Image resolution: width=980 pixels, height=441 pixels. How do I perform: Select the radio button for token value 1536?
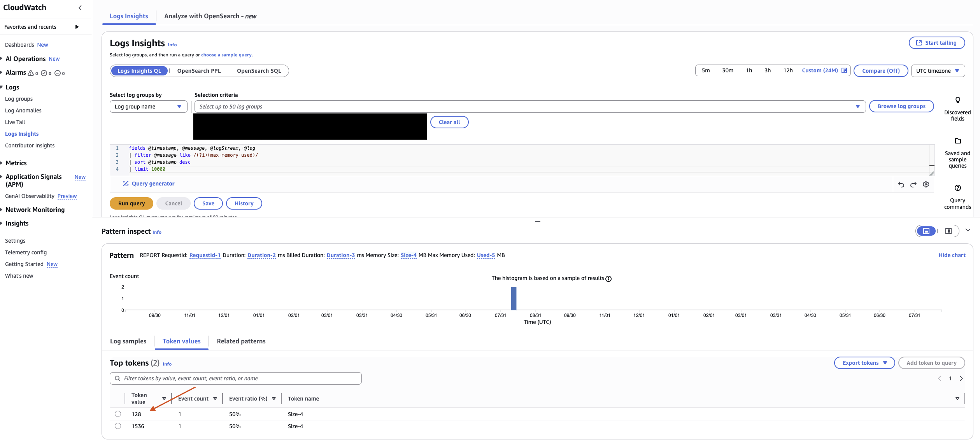(x=118, y=426)
